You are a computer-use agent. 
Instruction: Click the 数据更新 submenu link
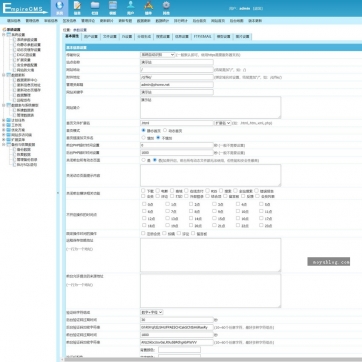pyautogui.click(x=143, y=21)
